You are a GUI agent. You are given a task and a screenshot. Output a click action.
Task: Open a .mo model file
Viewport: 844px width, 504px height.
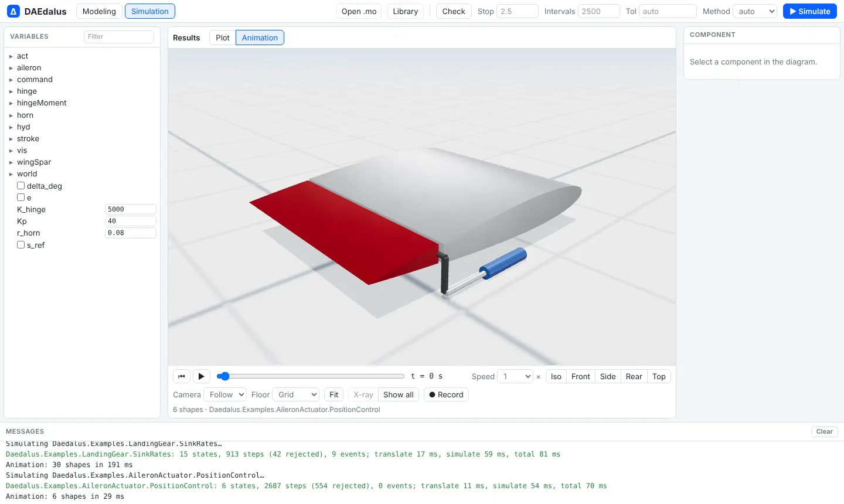359,11
